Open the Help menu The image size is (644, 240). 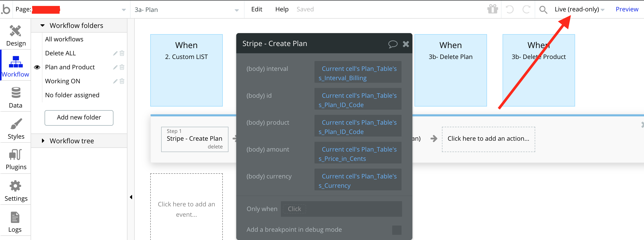(x=282, y=9)
